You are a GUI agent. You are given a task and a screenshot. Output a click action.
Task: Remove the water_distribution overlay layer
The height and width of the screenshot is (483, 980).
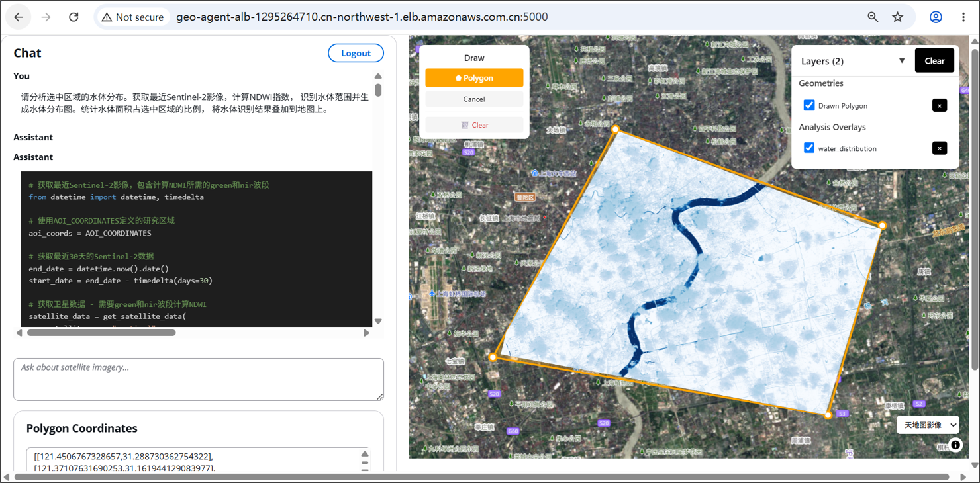point(940,148)
